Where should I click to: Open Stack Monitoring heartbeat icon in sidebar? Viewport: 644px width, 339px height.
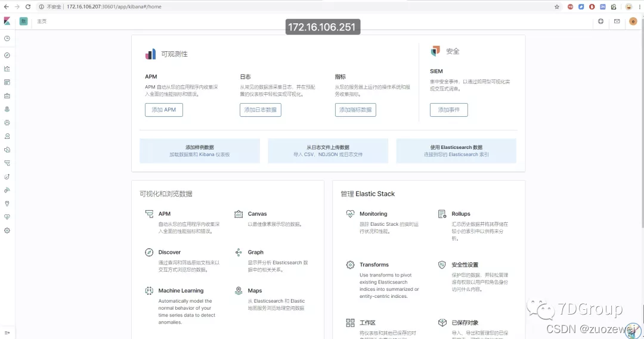pos(7,217)
